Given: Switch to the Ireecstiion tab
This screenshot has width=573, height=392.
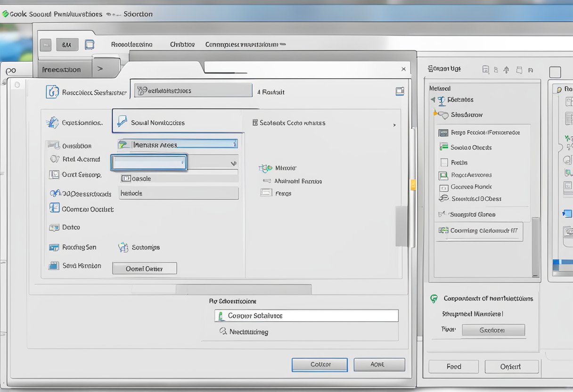Looking at the screenshot, I should click(61, 70).
